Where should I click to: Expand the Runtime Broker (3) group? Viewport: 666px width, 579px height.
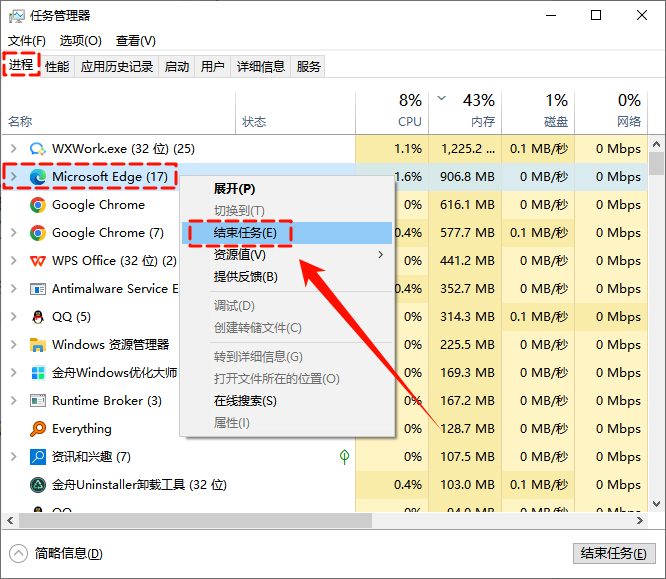(14, 401)
